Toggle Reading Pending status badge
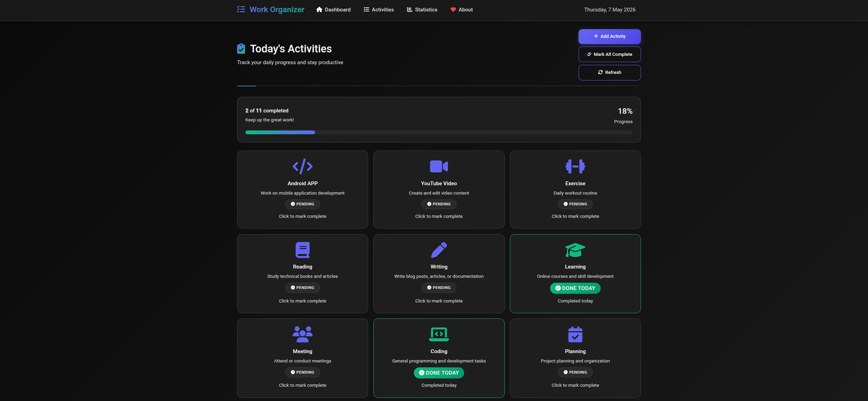Screen dimensions: 868x401 coord(302,288)
